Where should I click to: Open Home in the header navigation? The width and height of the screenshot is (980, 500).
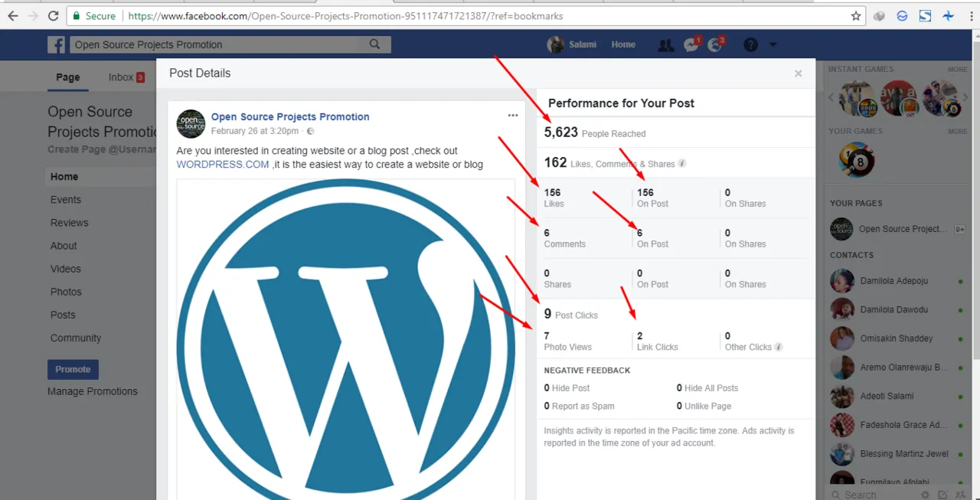(623, 44)
